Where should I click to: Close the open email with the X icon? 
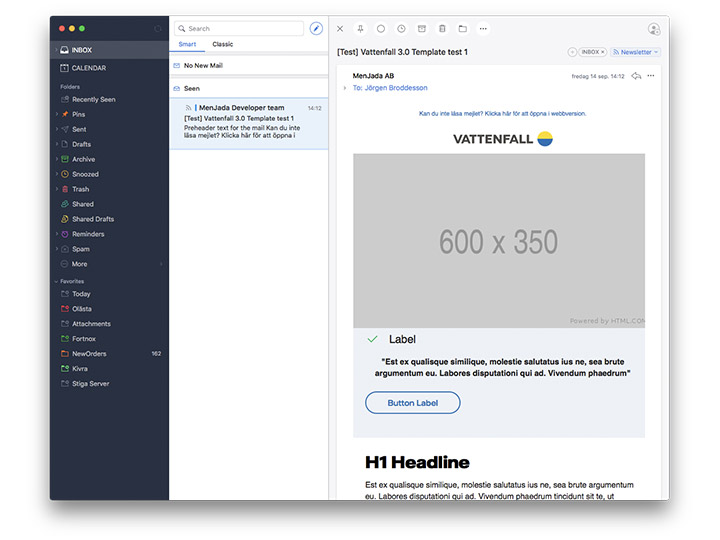(x=340, y=28)
